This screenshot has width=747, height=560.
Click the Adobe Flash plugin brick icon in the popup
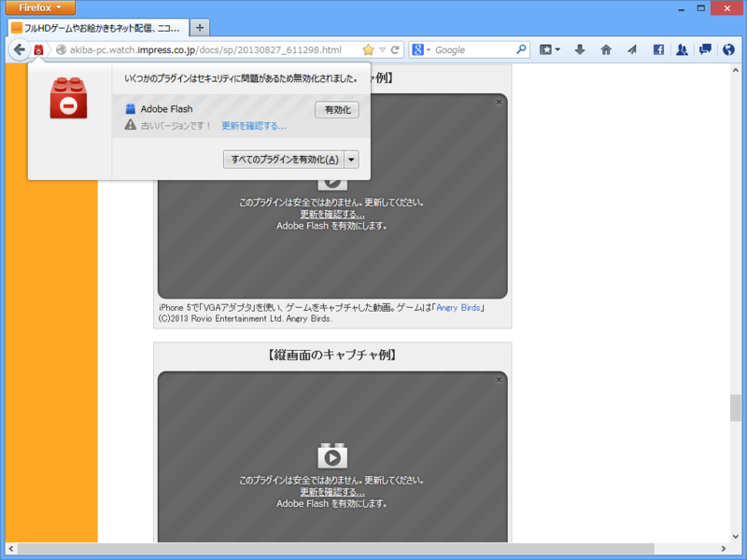[x=130, y=109]
